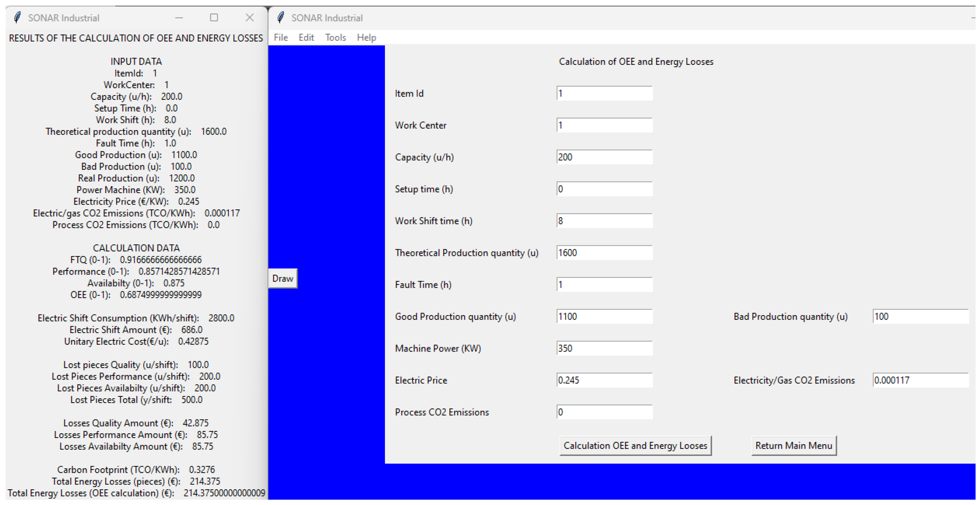This screenshot has height=505, width=980.
Task: Close the results window
Action: click(x=250, y=17)
